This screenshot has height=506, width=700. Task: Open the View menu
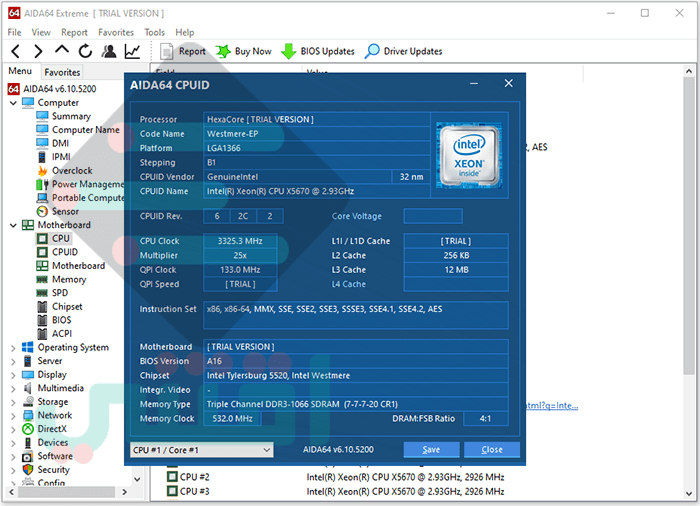[x=41, y=32]
